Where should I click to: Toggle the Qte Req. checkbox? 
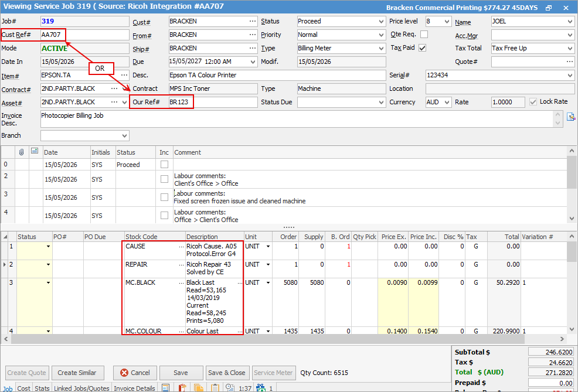(x=424, y=34)
